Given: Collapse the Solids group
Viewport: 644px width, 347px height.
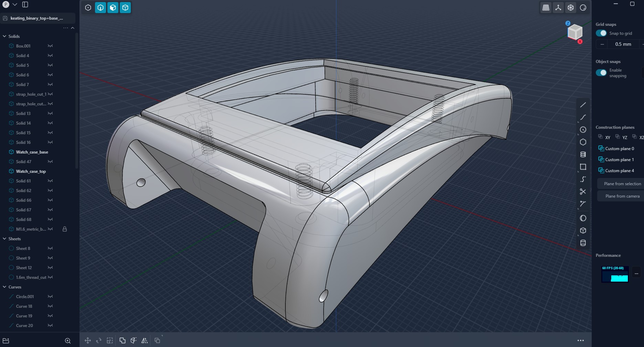Looking at the screenshot, I should [x=4, y=36].
